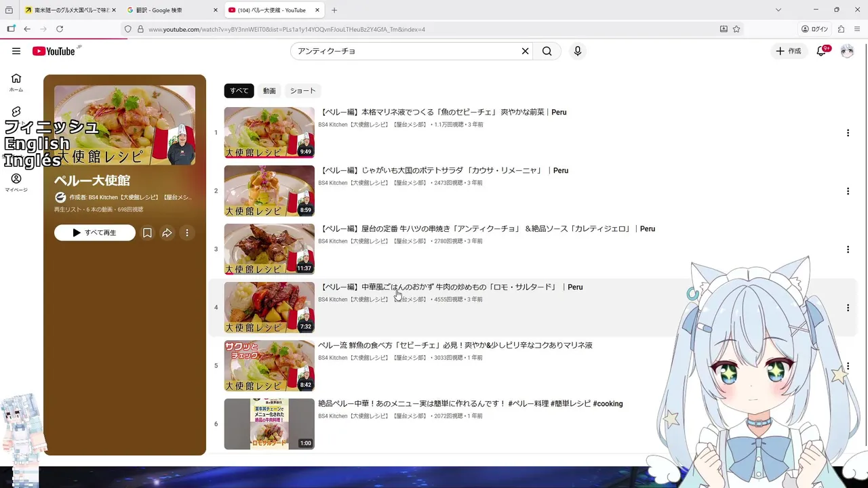Image resolution: width=868 pixels, height=488 pixels.
Task: Open options for カウサ・リメーニャ video
Action: 848,191
